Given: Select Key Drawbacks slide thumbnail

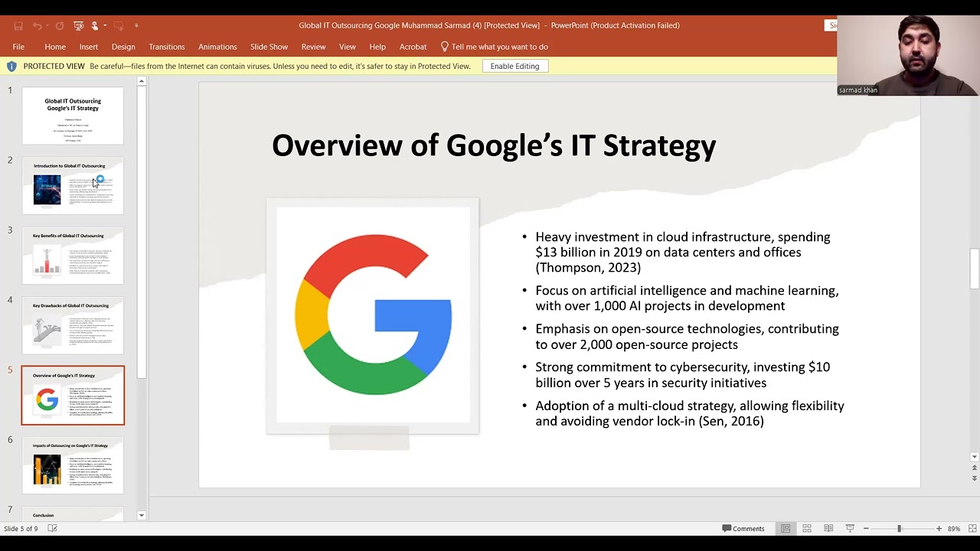Looking at the screenshot, I should [x=73, y=325].
